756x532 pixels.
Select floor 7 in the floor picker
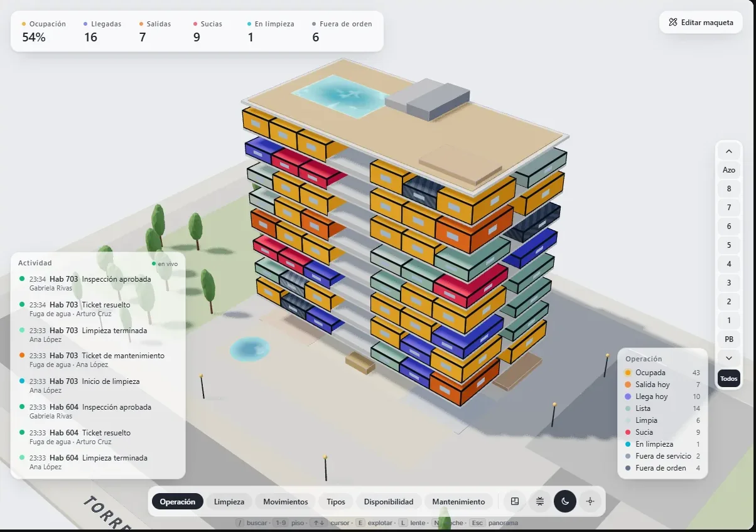tap(729, 208)
